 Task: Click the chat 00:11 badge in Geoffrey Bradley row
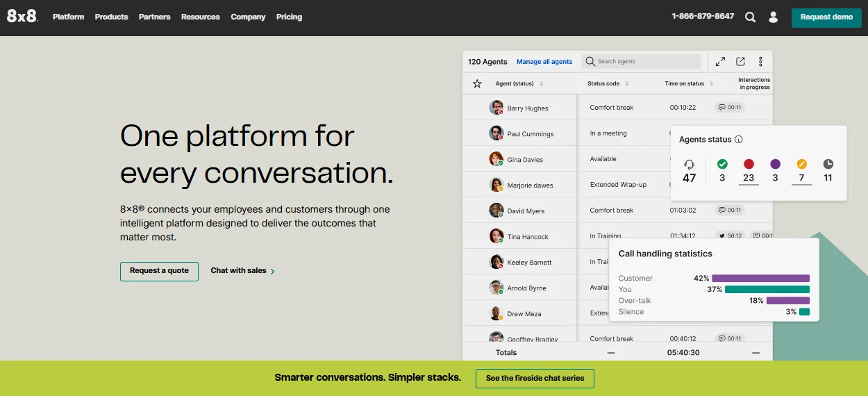pyautogui.click(x=730, y=338)
